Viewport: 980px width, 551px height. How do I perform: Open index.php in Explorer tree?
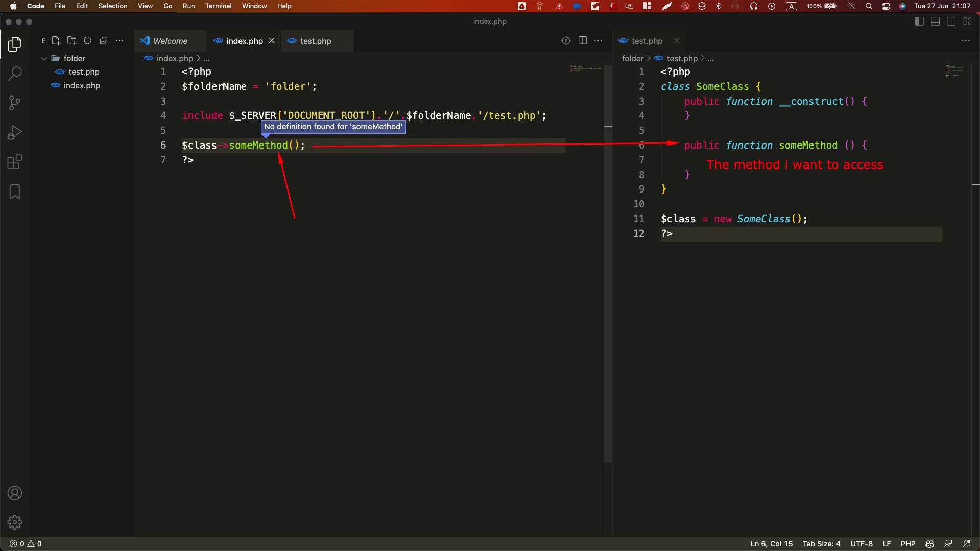point(82,86)
